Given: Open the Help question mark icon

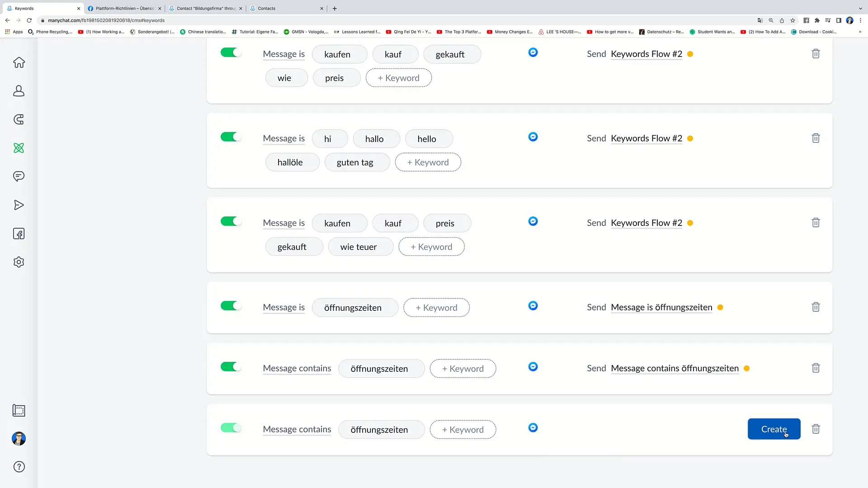Looking at the screenshot, I should [19, 467].
